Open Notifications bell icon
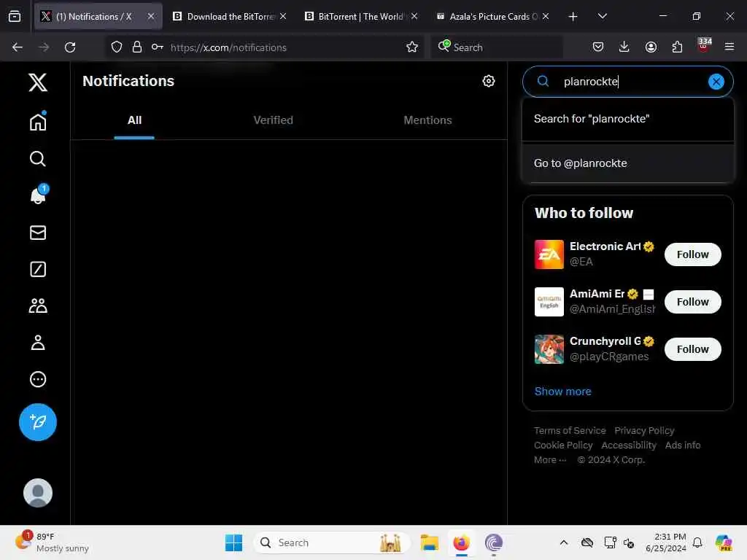This screenshot has height=560, width=747. click(x=38, y=194)
